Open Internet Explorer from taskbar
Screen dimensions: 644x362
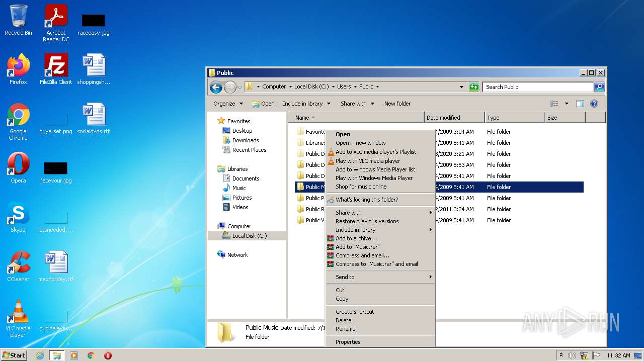pos(40,355)
